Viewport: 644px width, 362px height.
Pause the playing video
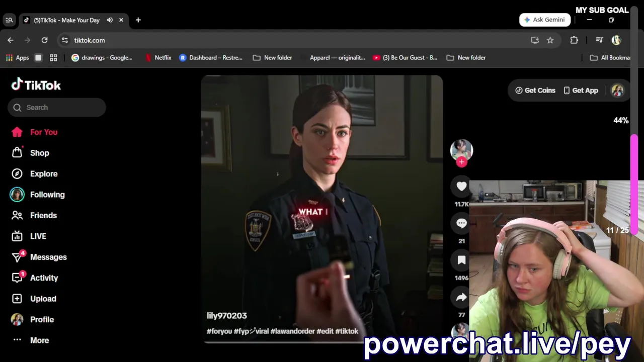coord(322,209)
